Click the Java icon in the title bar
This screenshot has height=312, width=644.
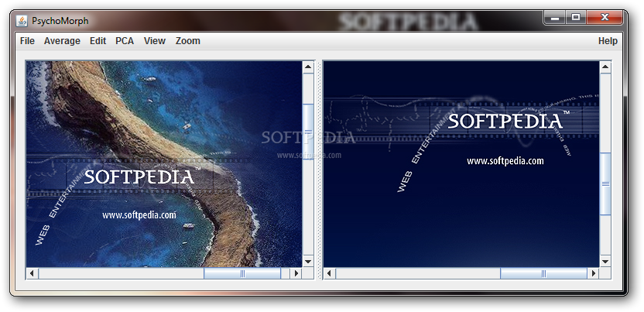[x=22, y=21]
